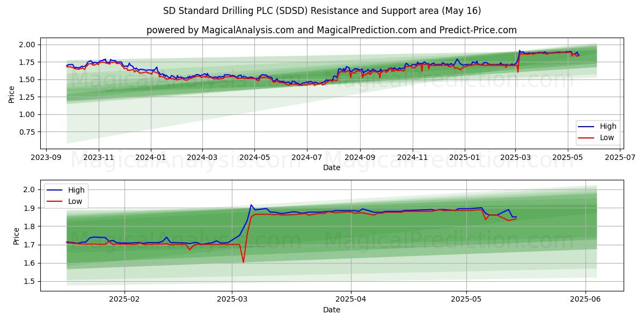Click the top chart y-axis value '1.00'

pyautogui.click(x=27, y=114)
